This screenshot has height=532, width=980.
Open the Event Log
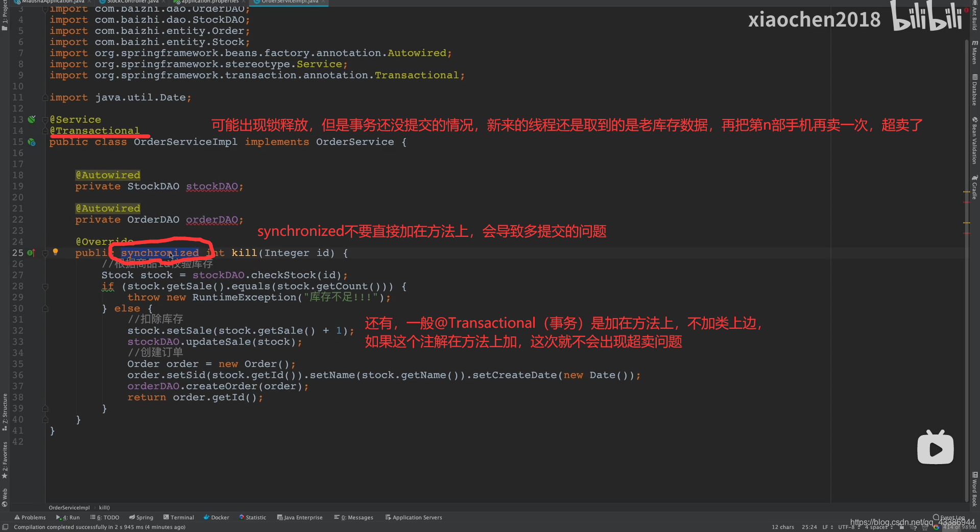coord(949,517)
